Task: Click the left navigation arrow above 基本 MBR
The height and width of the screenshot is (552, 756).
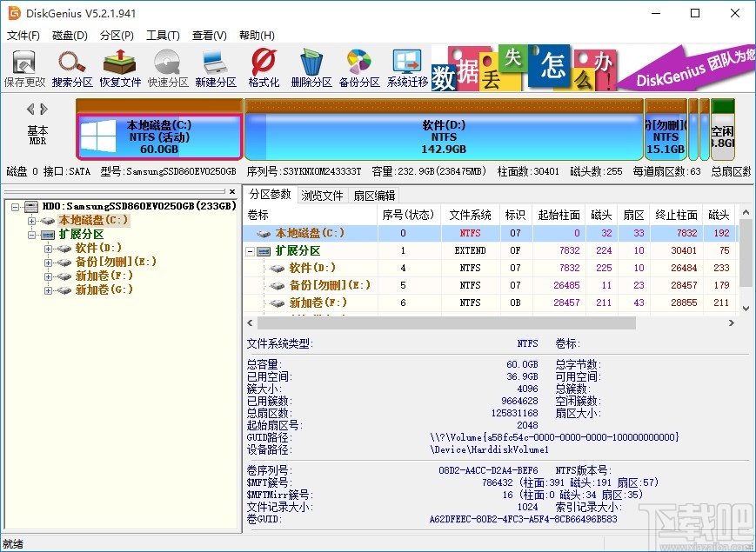Action: (29, 109)
